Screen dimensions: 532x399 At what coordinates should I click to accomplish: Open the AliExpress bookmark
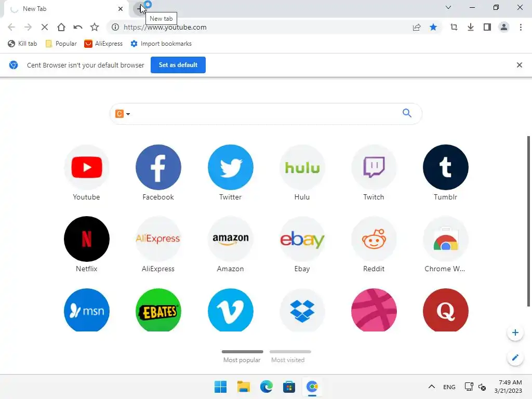(x=103, y=44)
